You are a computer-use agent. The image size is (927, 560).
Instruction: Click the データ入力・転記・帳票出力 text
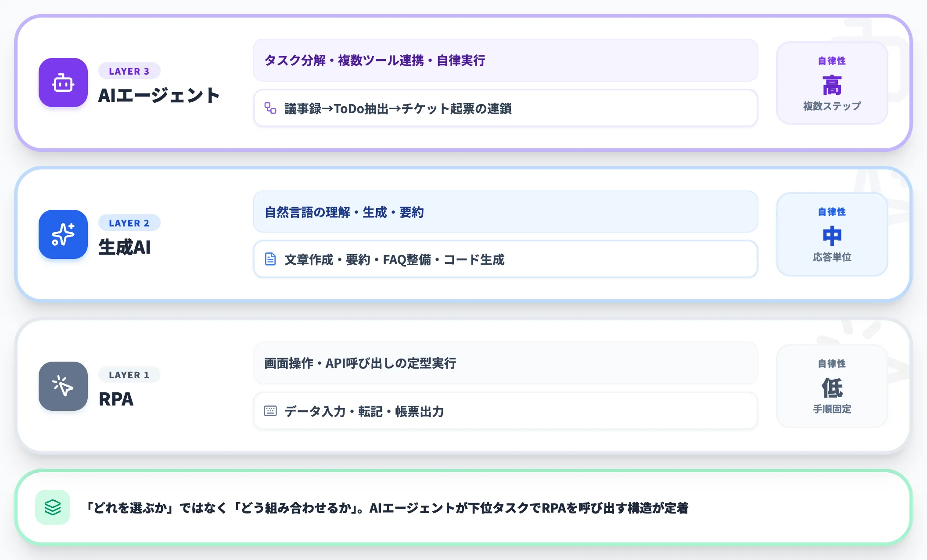coord(364,411)
